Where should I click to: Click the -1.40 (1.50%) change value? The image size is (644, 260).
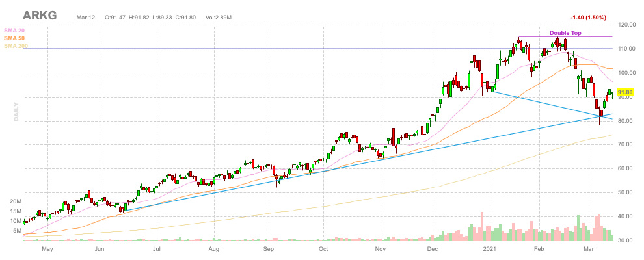[589, 17]
